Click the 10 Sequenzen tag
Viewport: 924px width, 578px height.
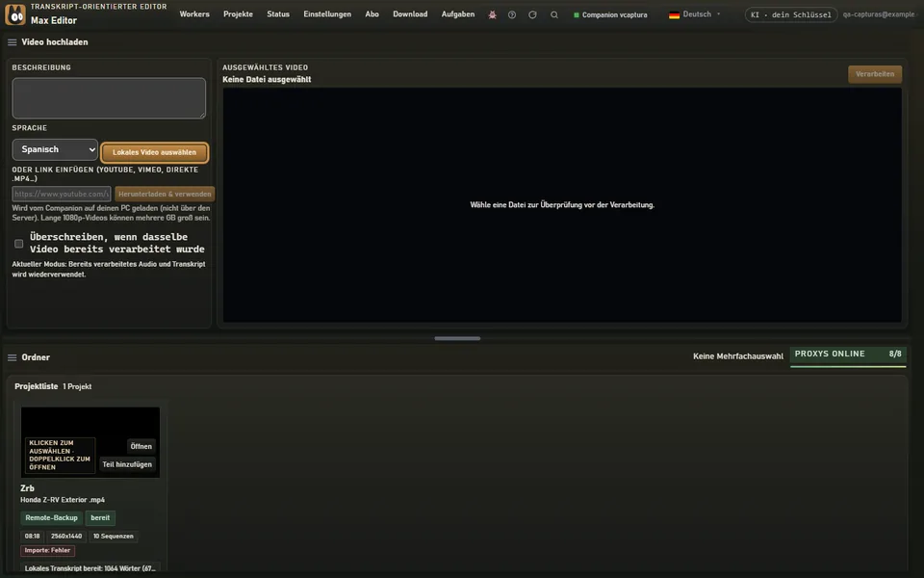click(114, 537)
